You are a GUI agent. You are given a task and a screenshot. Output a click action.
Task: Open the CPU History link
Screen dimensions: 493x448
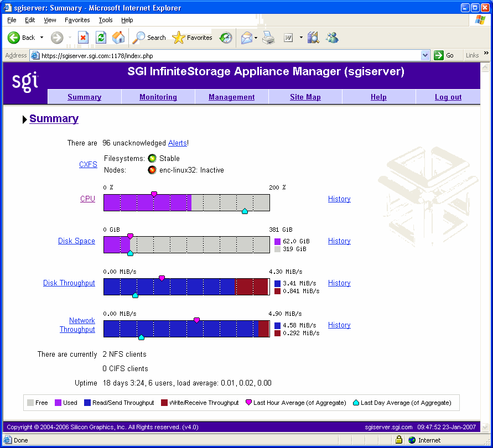coord(339,199)
